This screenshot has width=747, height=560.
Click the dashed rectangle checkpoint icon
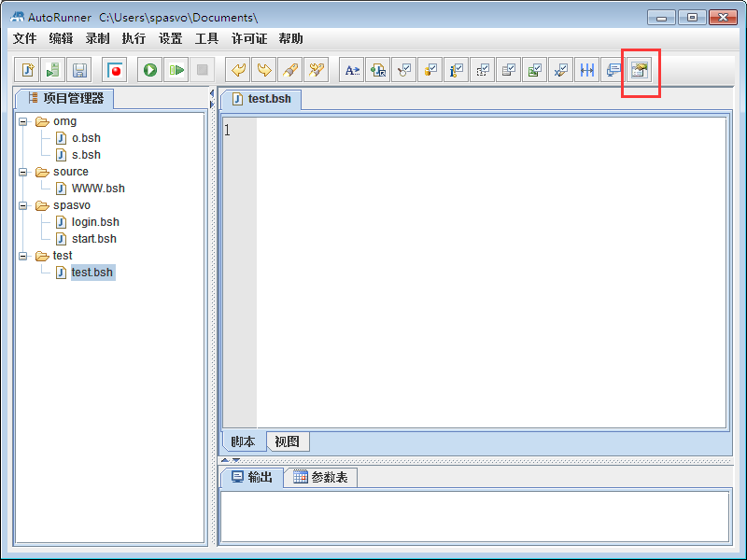click(x=483, y=71)
